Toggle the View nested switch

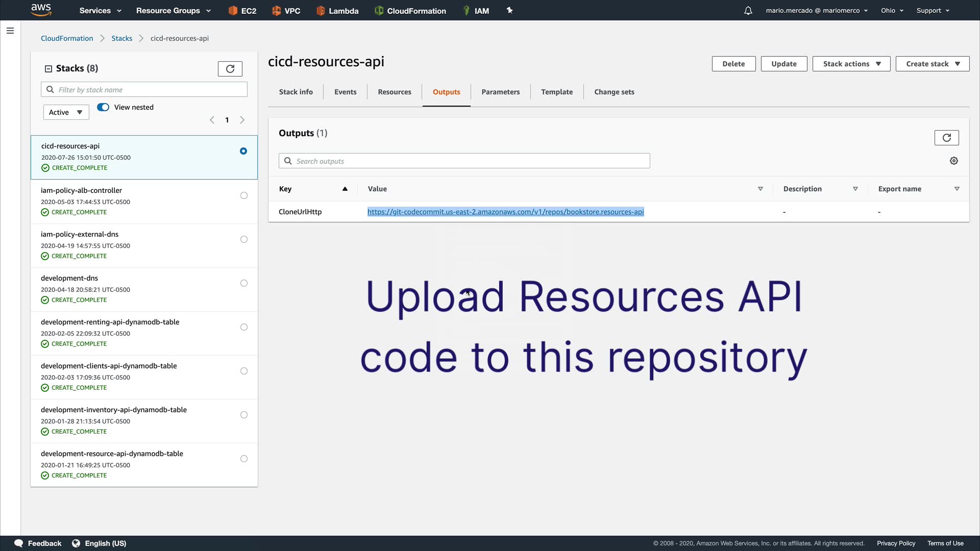point(103,107)
